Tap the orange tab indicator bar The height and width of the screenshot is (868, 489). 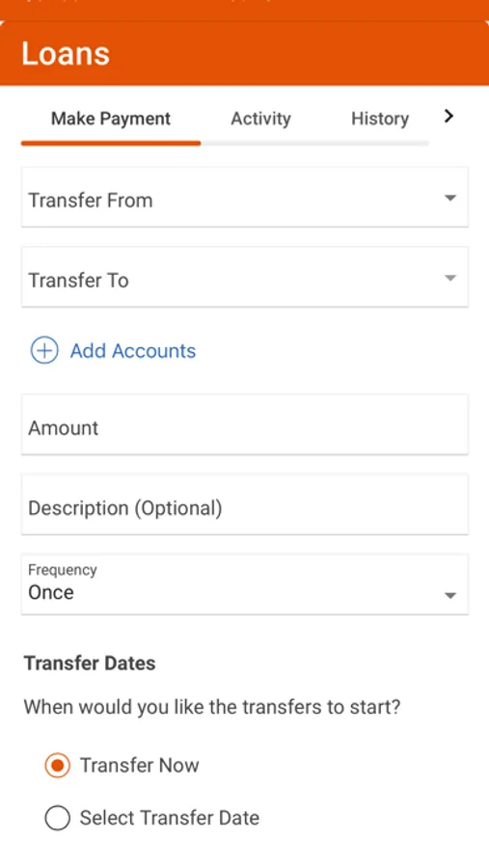tap(111, 144)
